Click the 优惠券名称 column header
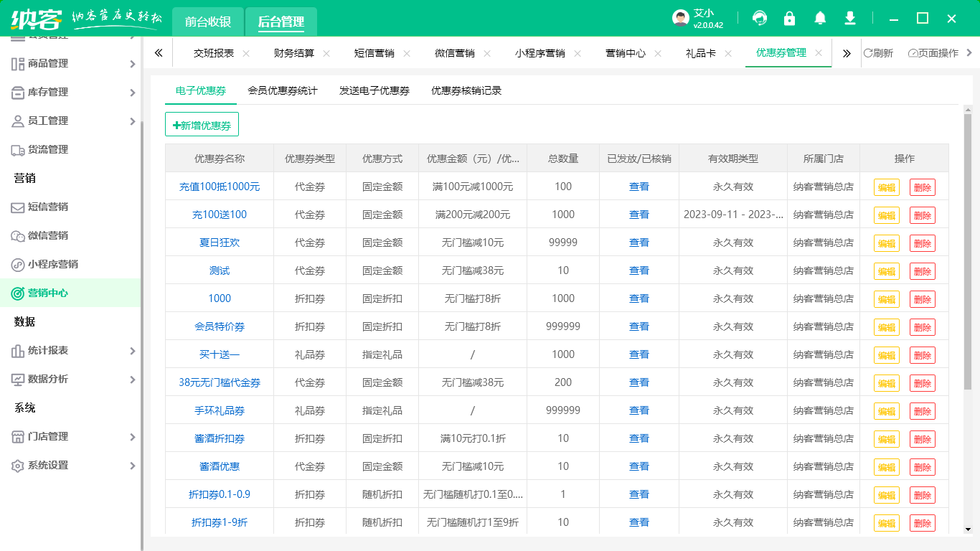 220,159
